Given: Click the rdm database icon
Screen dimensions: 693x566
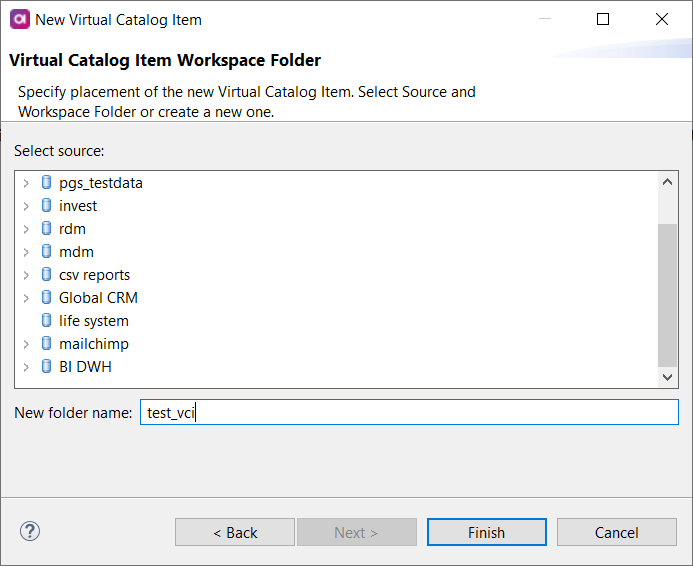Looking at the screenshot, I should 46,229.
